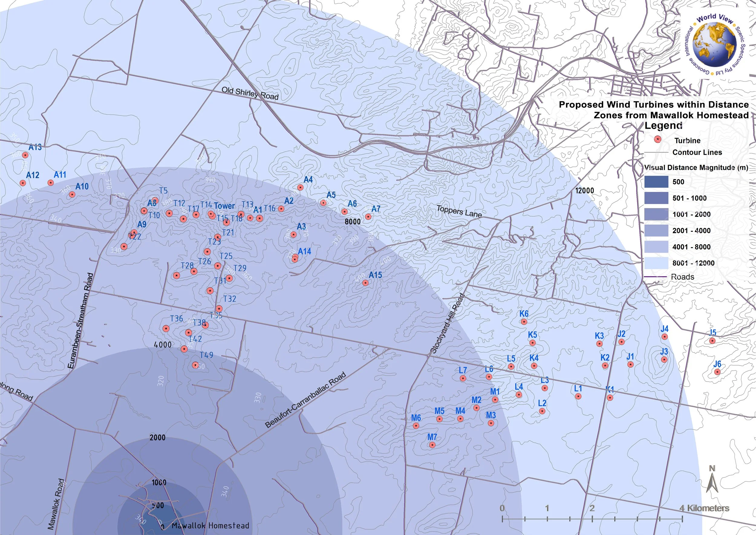Image resolution: width=756 pixels, height=535 pixels.
Task: Select turbine marker J5
Action: [712, 341]
